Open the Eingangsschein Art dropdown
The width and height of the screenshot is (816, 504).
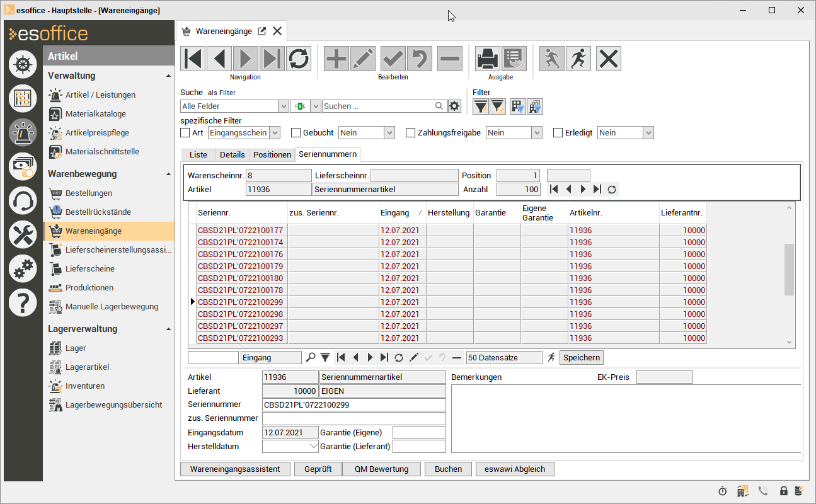[x=275, y=133]
